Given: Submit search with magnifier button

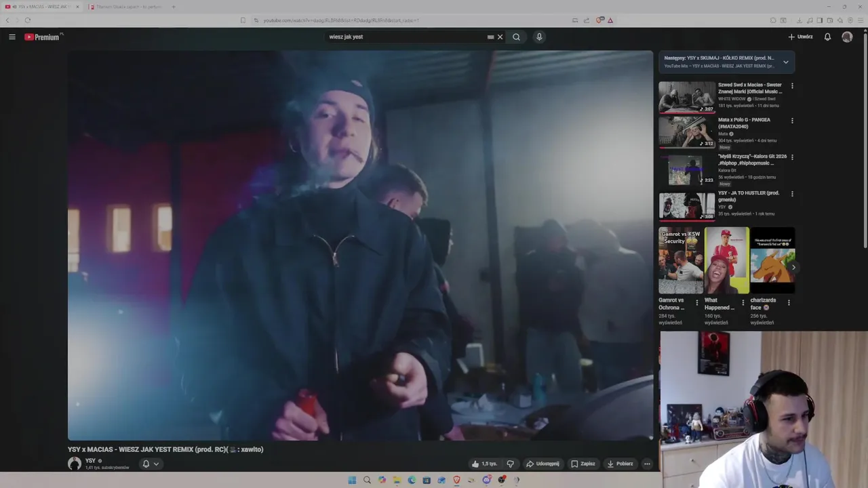Looking at the screenshot, I should (x=517, y=37).
